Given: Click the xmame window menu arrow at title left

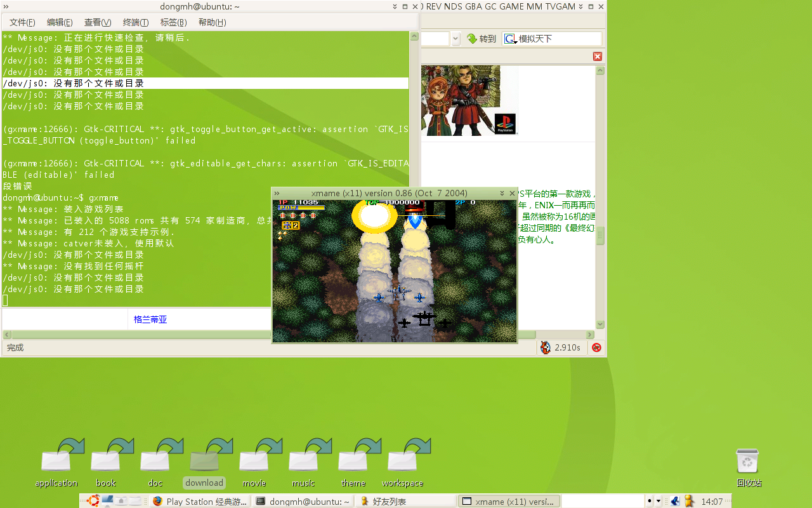Looking at the screenshot, I should click(277, 193).
